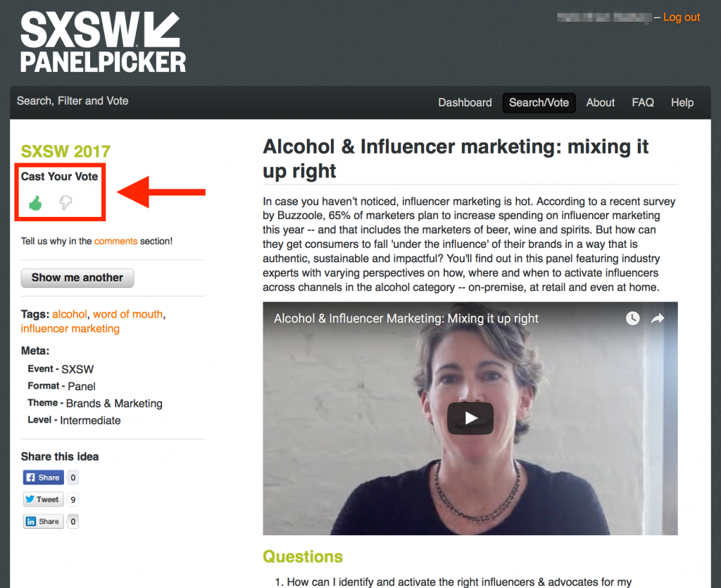The width and height of the screenshot is (721, 588).
Task: Click the influencer marketing tag link
Action: point(70,329)
